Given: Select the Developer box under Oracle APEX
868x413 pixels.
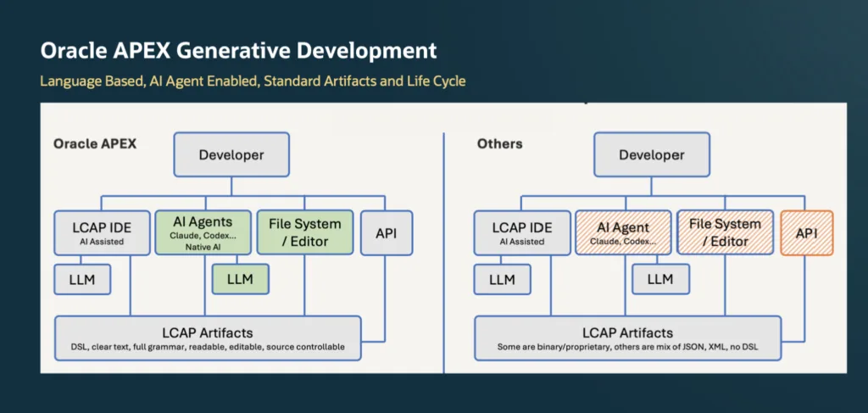Looking at the screenshot, I should coord(231,155).
